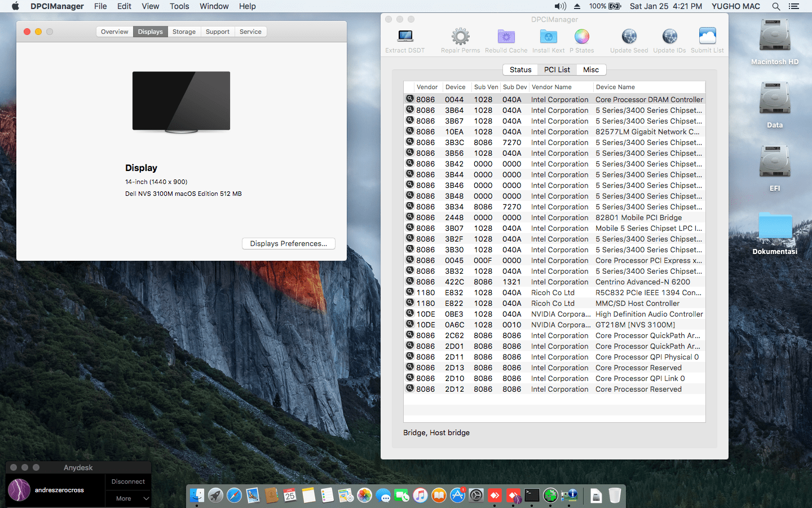
Task: Open Calendar in the Dock
Action: tap(290, 495)
